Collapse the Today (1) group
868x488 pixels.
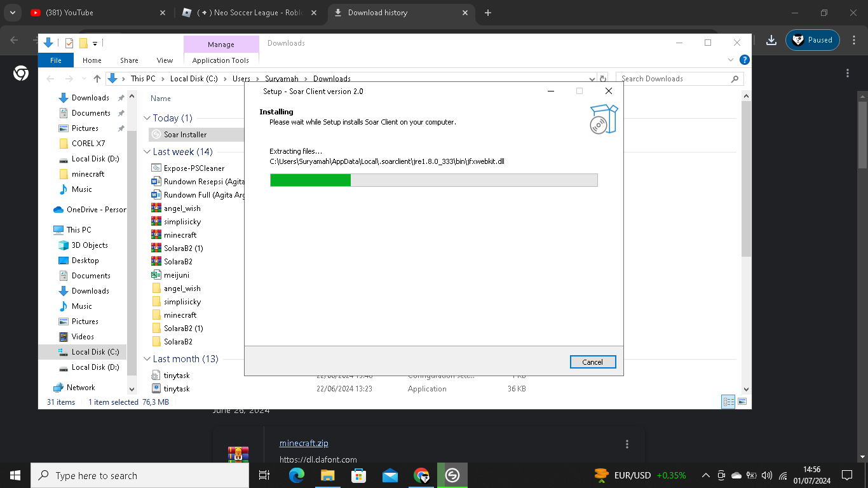(147, 118)
